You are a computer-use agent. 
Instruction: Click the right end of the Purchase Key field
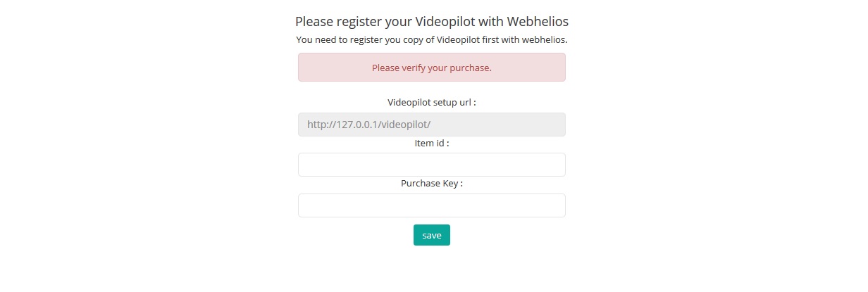(x=557, y=205)
